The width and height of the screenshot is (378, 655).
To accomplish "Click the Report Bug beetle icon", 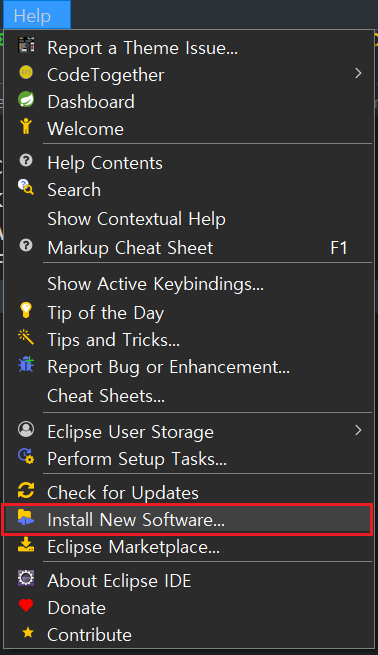I will coord(26,365).
